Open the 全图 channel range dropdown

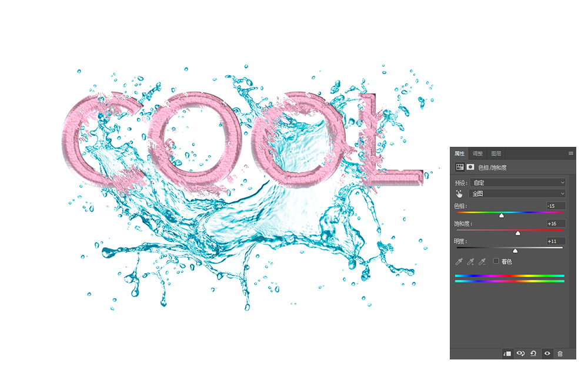pos(517,193)
